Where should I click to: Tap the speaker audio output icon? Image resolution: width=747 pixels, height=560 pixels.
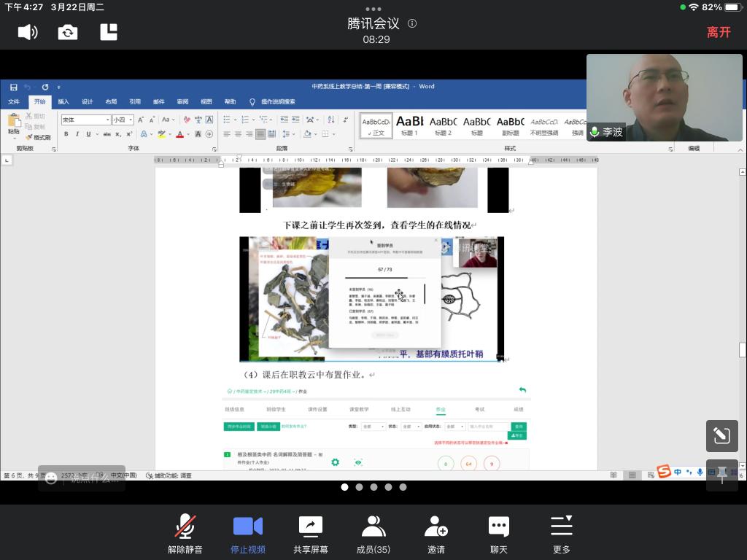pyautogui.click(x=28, y=32)
